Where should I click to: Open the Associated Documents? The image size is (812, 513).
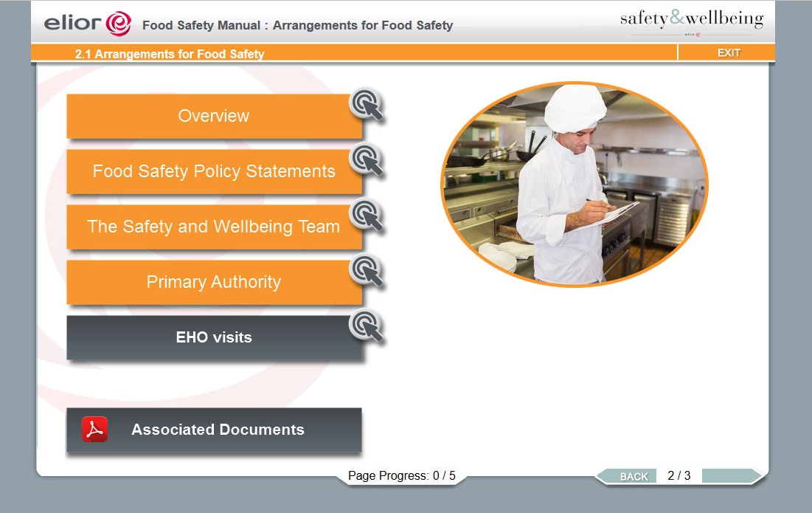point(218,430)
